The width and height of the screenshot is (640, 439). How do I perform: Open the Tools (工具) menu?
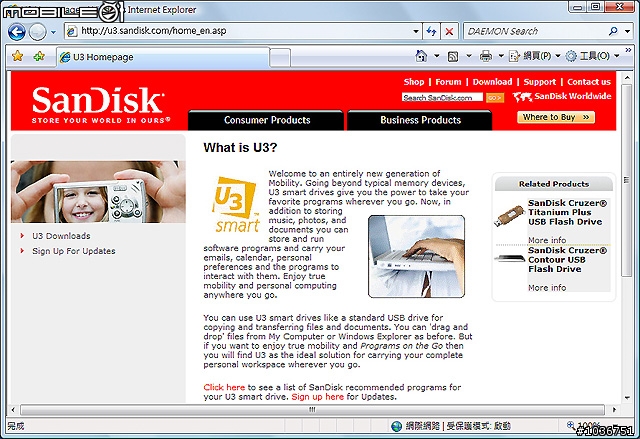(592, 56)
